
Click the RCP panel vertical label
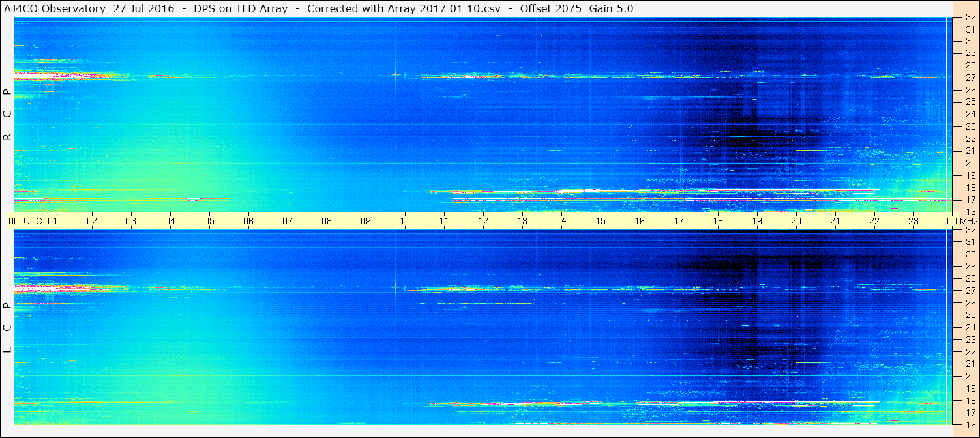8,115
